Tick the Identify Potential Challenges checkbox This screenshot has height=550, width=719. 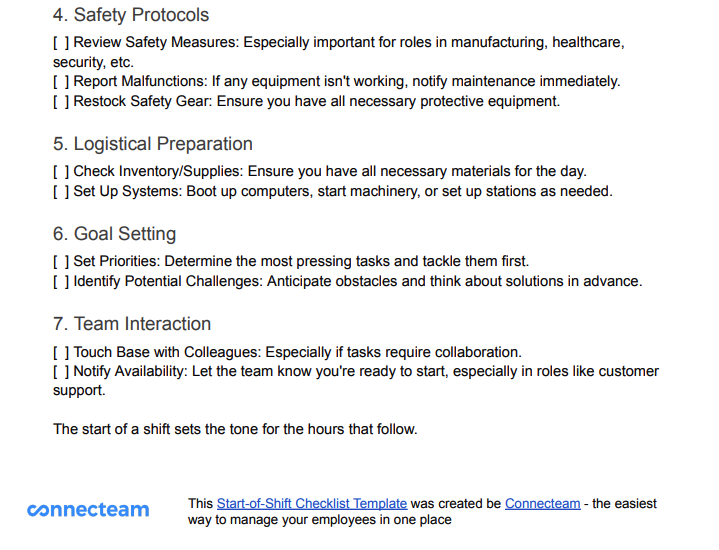tap(61, 281)
